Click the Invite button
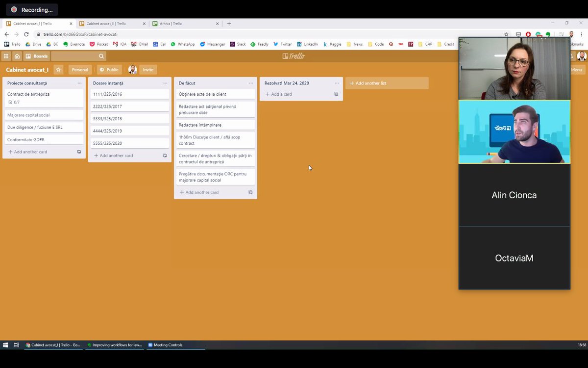588x368 pixels. point(148,70)
